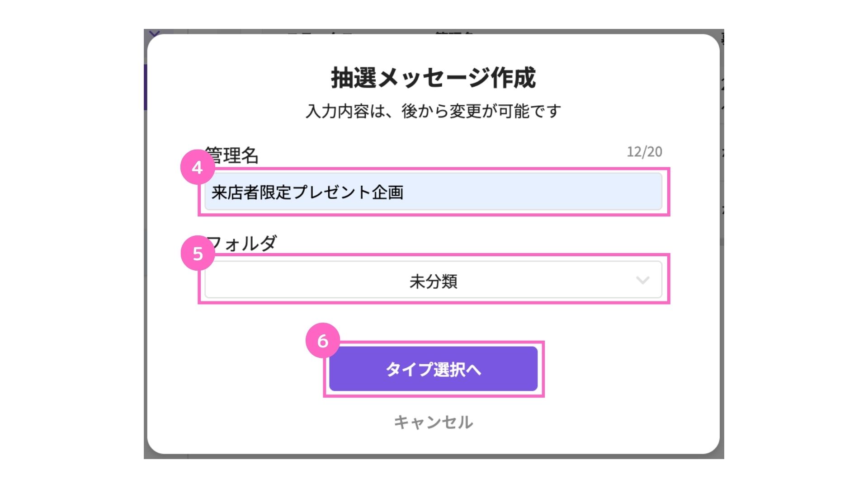Click the collapse chevron behind the dialog's top-left

click(155, 33)
